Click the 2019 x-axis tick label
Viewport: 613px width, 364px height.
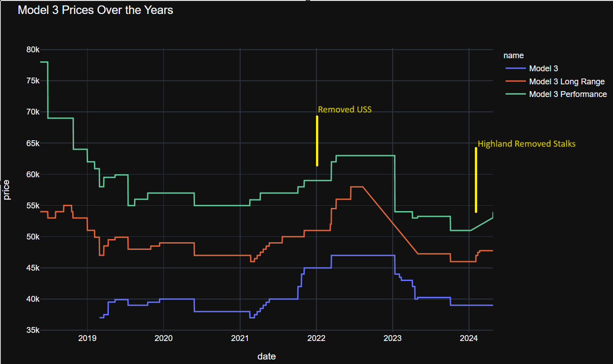87,339
